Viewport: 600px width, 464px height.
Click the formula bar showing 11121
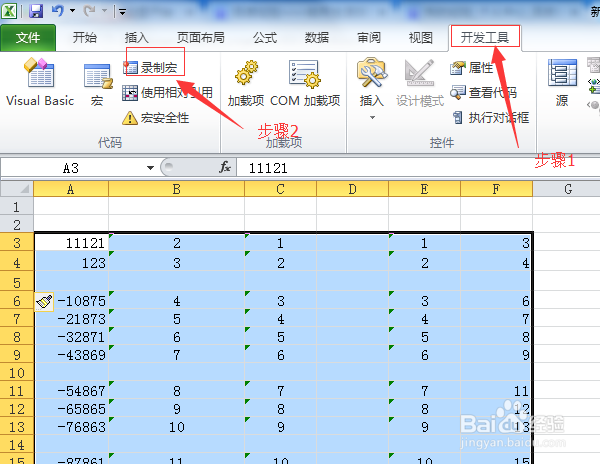[417, 168]
